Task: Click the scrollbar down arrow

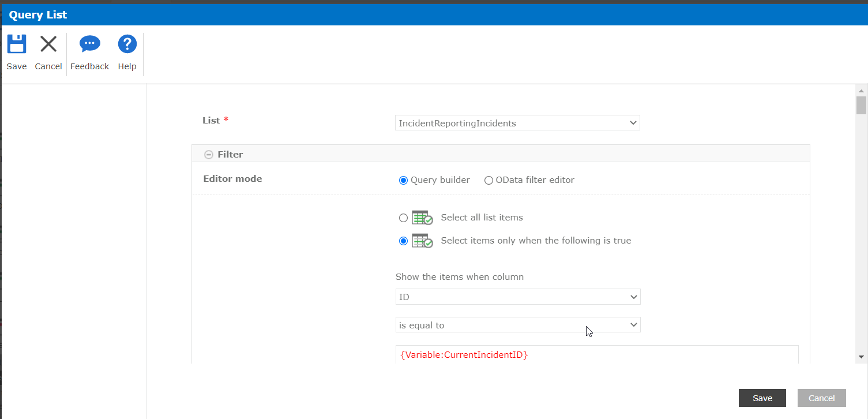Action: tap(861, 357)
